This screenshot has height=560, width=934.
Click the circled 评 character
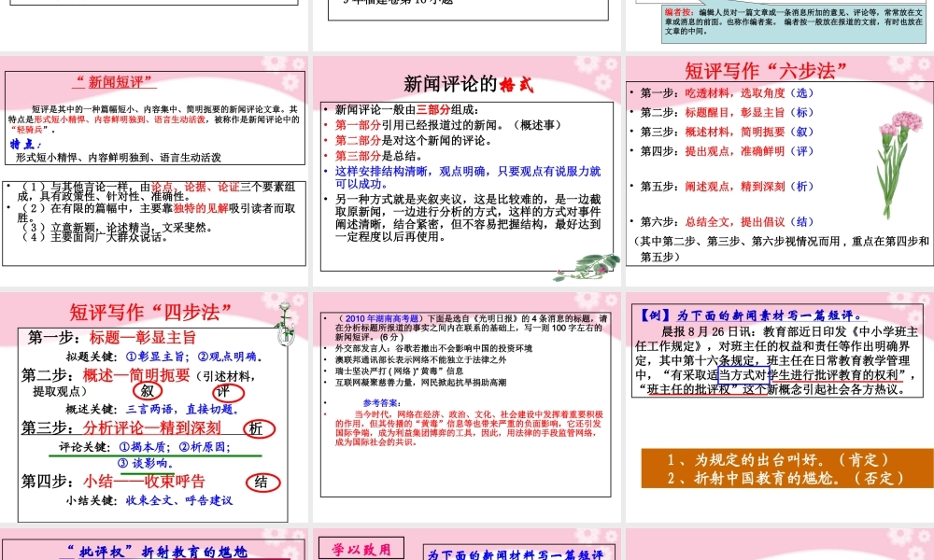click(x=228, y=392)
